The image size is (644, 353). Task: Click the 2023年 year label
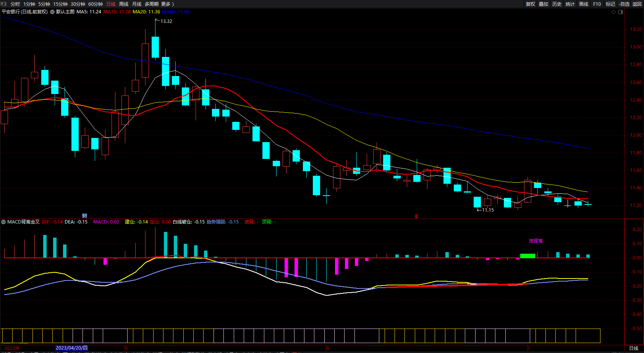[x=12, y=348]
